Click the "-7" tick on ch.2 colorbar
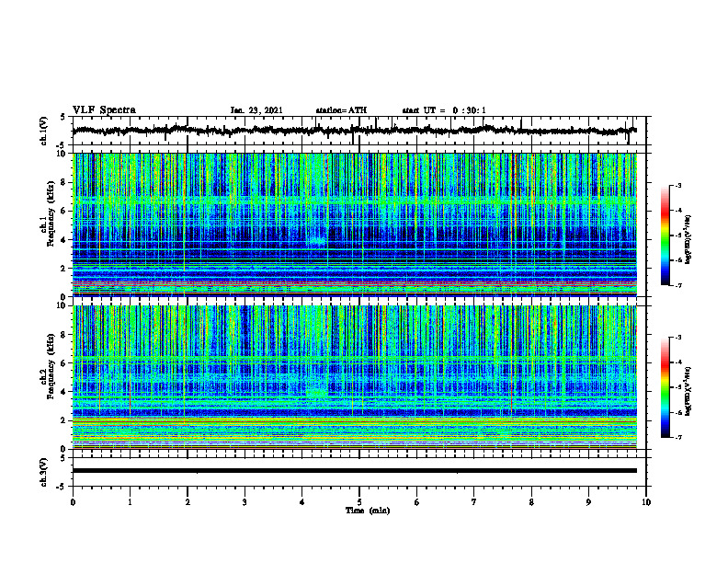This screenshot has width=728, height=563. coord(678,437)
